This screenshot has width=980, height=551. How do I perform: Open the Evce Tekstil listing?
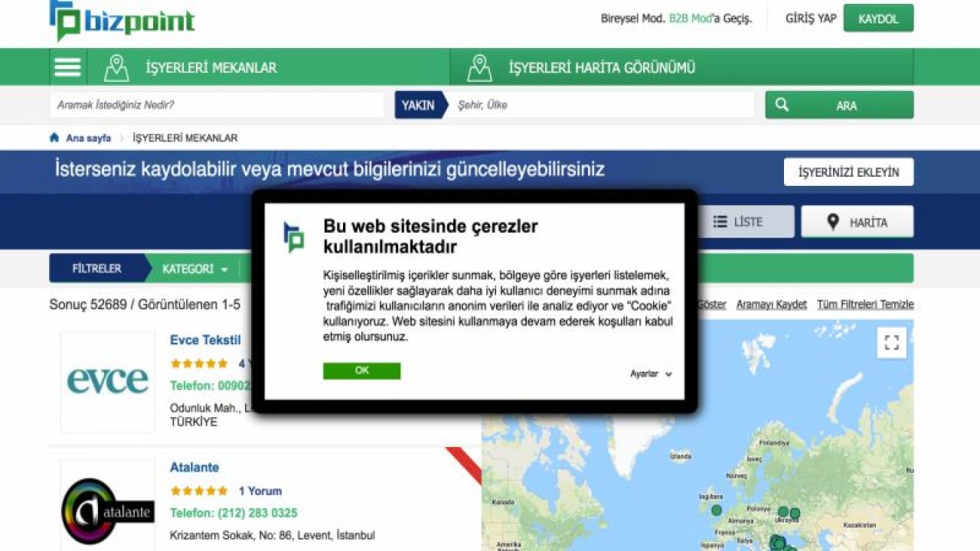coord(205,339)
